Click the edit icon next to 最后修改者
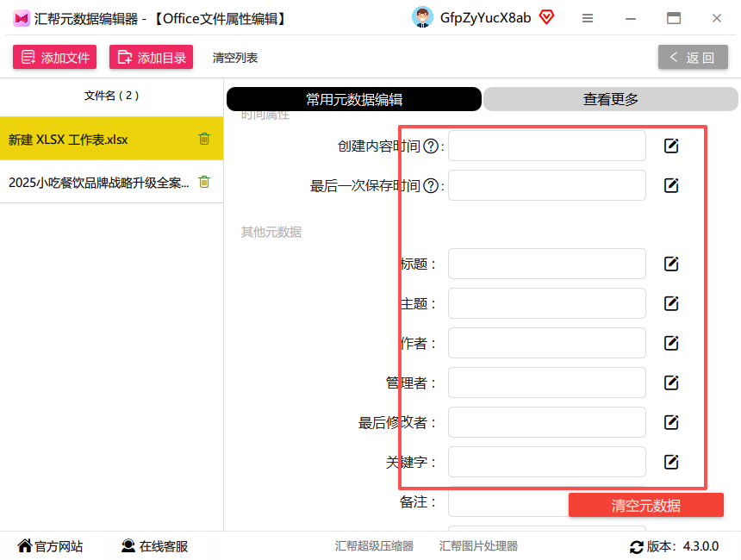This screenshot has height=560, width=741. pos(671,422)
